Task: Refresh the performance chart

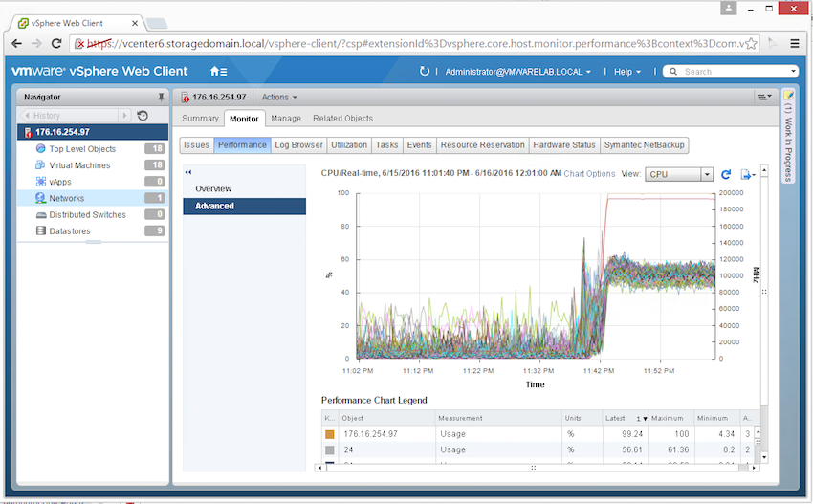Action: [x=726, y=174]
